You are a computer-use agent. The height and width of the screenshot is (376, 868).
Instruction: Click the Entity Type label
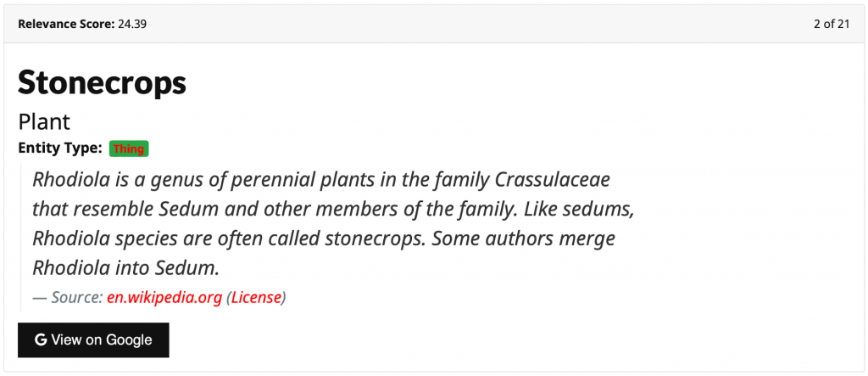[60, 148]
